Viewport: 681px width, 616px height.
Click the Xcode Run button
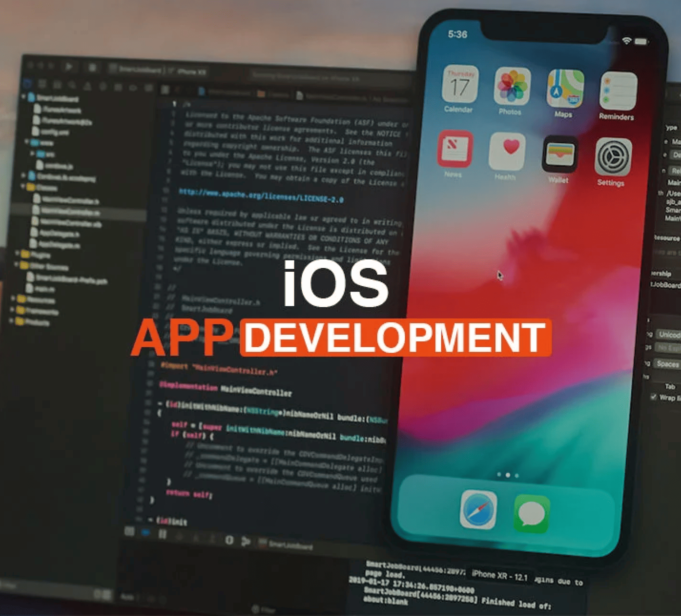68,66
